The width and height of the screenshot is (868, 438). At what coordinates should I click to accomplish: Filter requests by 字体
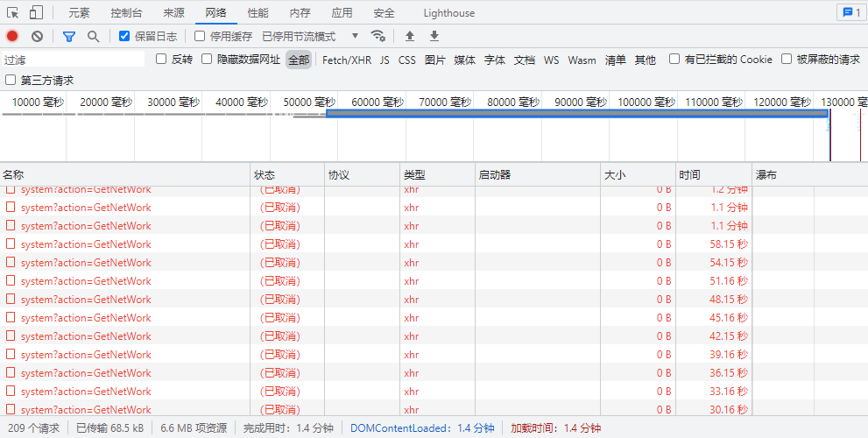pyautogui.click(x=495, y=60)
